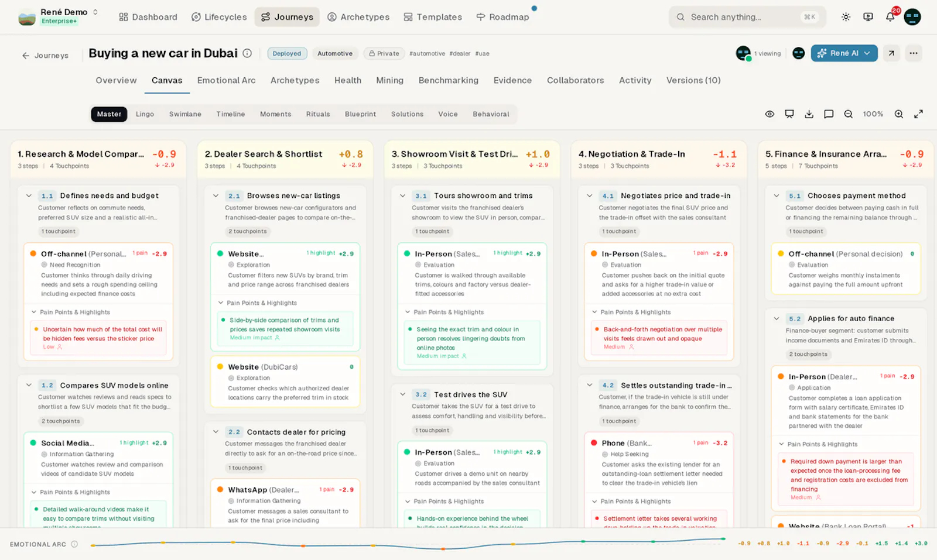Collapse step 4.2 Settles outstanding trade-in
937x560 pixels.
point(589,385)
